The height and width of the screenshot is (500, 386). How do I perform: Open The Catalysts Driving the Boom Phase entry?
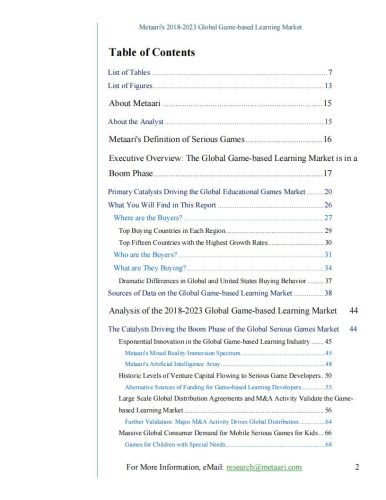232,329
